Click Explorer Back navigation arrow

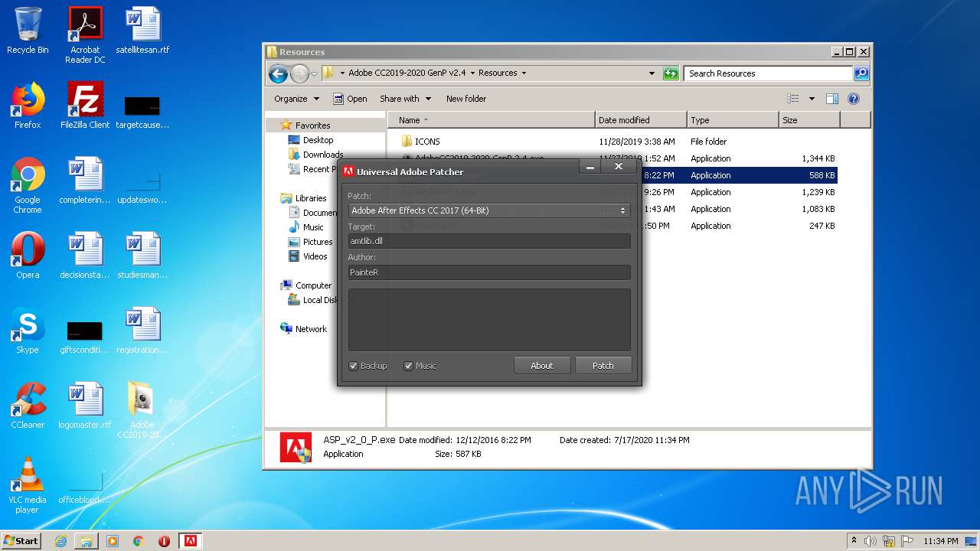pos(279,73)
